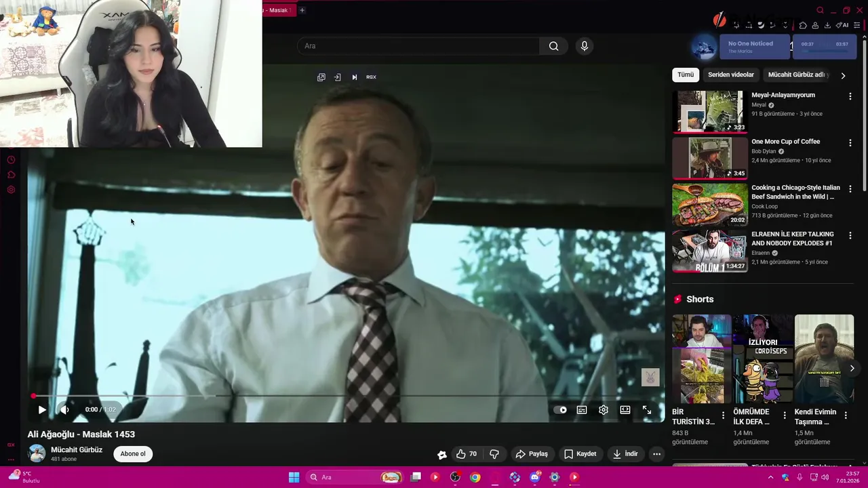Image resolution: width=868 pixels, height=488 pixels.
Task: Open new tab with plus button
Action: 302,10
